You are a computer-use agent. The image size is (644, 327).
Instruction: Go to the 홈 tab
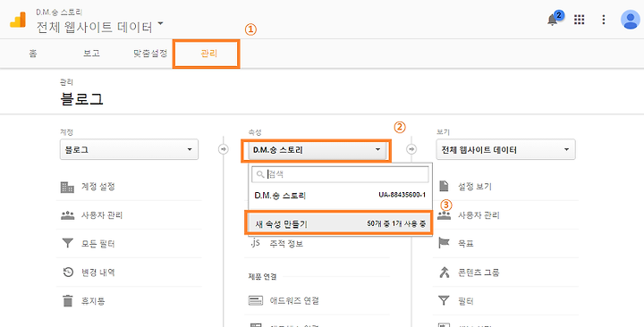pyautogui.click(x=33, y=54)
